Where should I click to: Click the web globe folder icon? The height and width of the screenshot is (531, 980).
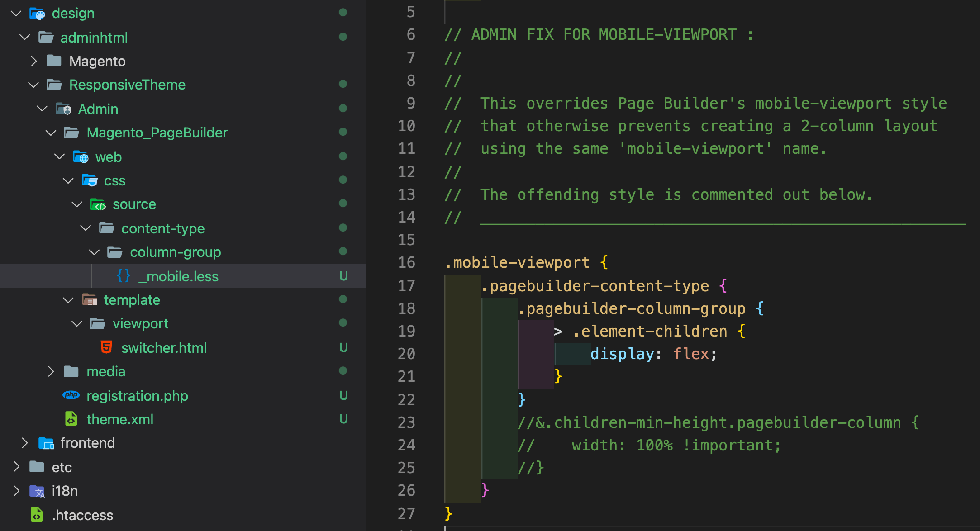[81, 156]
